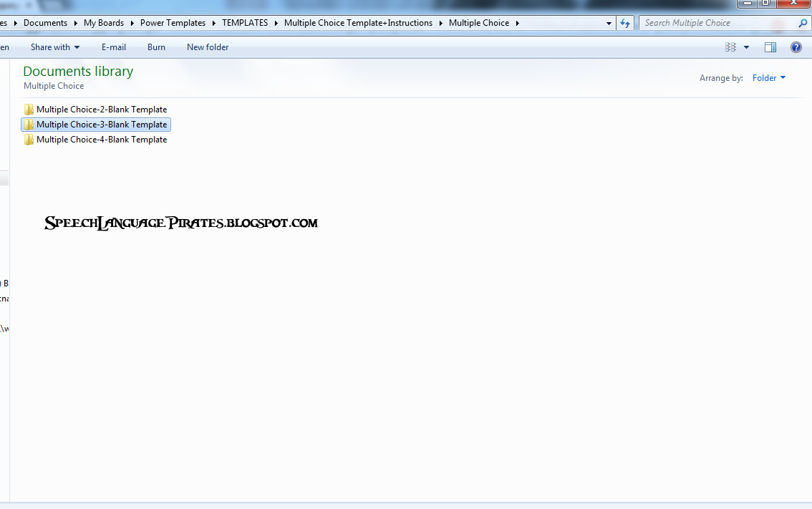Go to TEMPLATES in the breadcrumb path
The image size is (812, 509).
[x=245, y=23]
